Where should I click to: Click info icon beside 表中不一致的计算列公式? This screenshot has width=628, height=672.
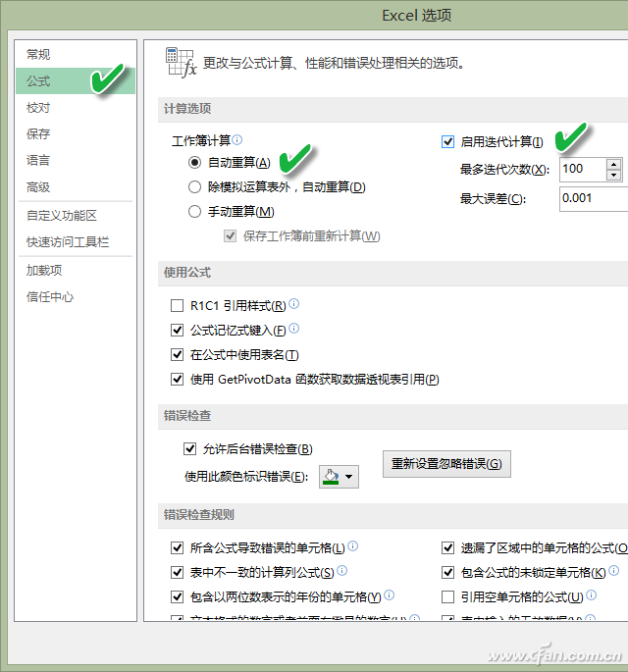click(342, 570)
